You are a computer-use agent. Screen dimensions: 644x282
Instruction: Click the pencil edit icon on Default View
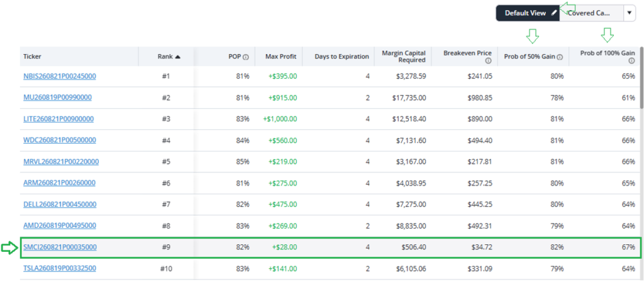[554, 13]
